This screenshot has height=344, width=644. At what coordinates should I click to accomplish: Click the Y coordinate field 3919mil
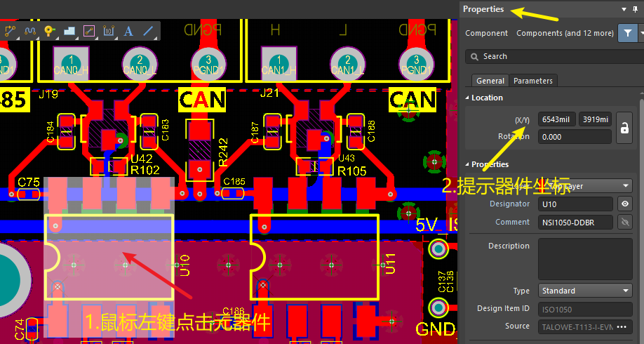point(595,119)
